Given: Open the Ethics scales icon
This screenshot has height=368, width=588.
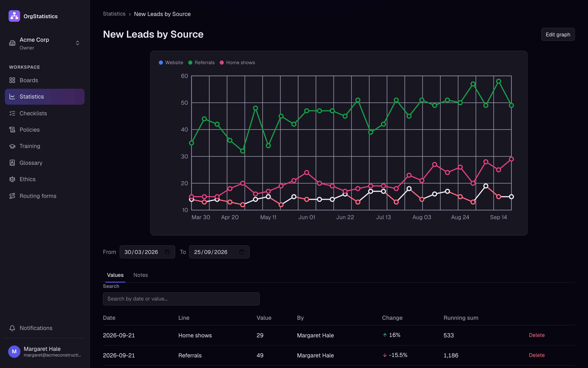Looking at the screenshot, I should 12,179.
